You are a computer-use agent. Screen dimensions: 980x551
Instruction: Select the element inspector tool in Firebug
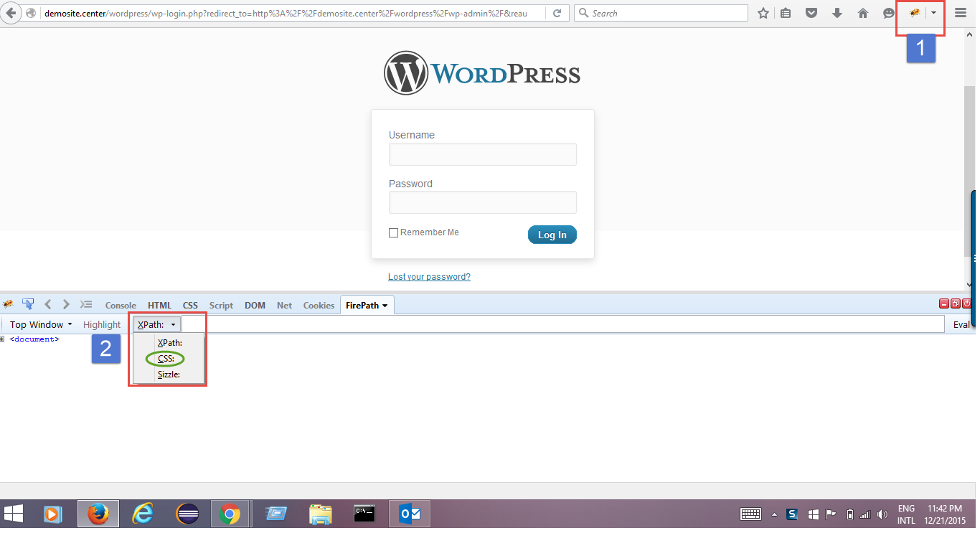tap(28, 304)
